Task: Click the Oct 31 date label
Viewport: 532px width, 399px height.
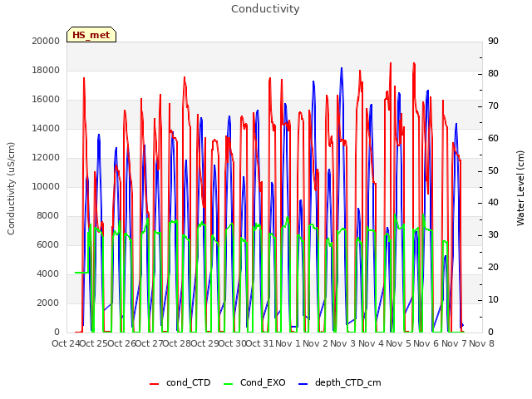Action: pos(260,343)
